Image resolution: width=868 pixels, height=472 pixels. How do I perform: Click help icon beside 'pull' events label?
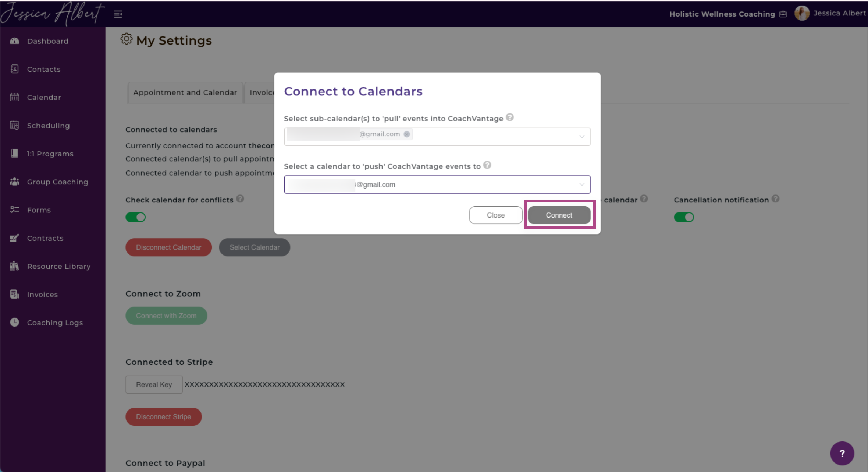[509, 117]
